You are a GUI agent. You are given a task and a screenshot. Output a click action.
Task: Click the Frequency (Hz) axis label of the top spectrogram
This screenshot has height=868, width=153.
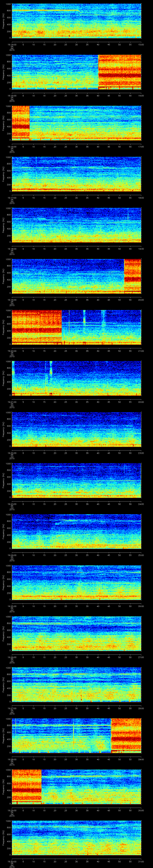pos(3,21)
